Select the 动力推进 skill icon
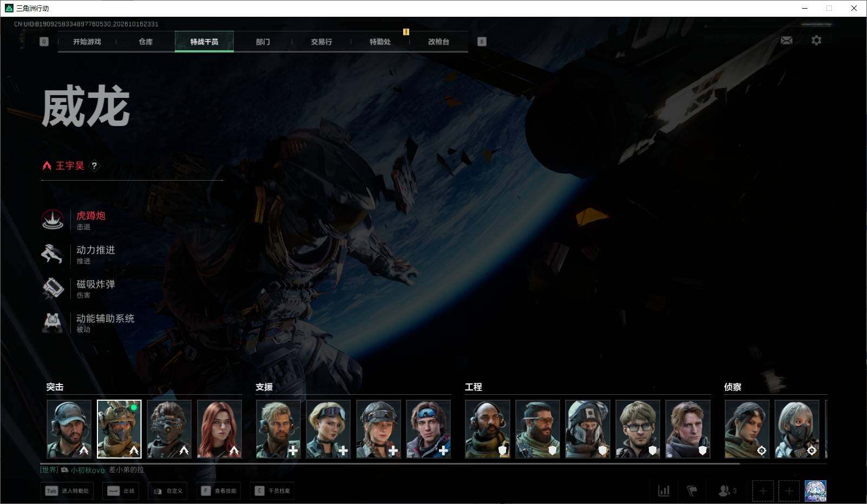This screenshot has height=504, width=867. [52, 254]
